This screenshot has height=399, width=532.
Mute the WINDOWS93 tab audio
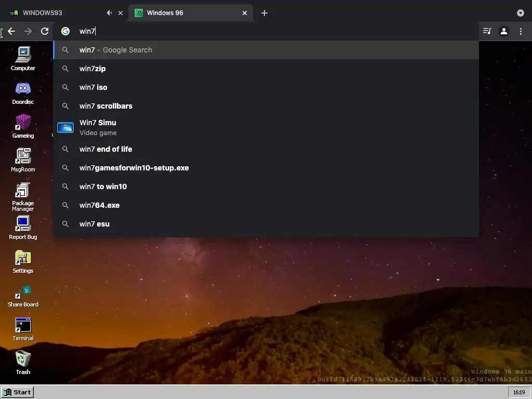[x=109, y=13]
